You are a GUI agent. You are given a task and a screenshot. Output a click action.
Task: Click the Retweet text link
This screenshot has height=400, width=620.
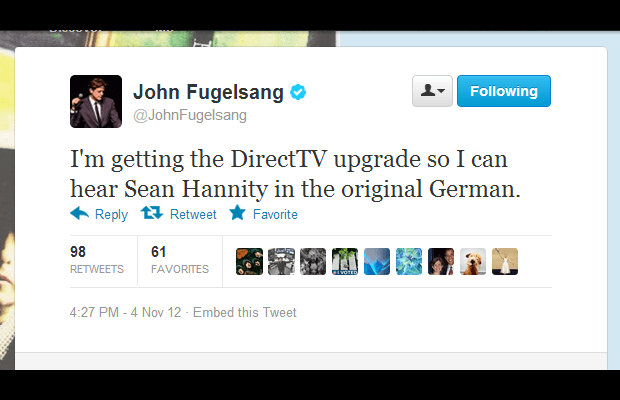(x=193, y=214)
